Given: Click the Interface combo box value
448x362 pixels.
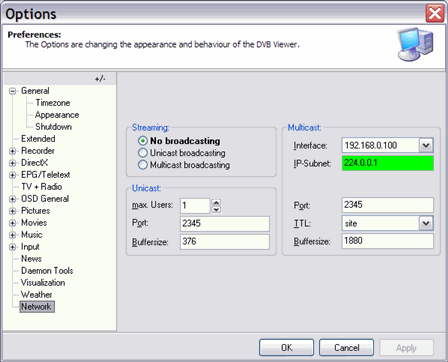Looking at the screenshot, I should point(380,146).
